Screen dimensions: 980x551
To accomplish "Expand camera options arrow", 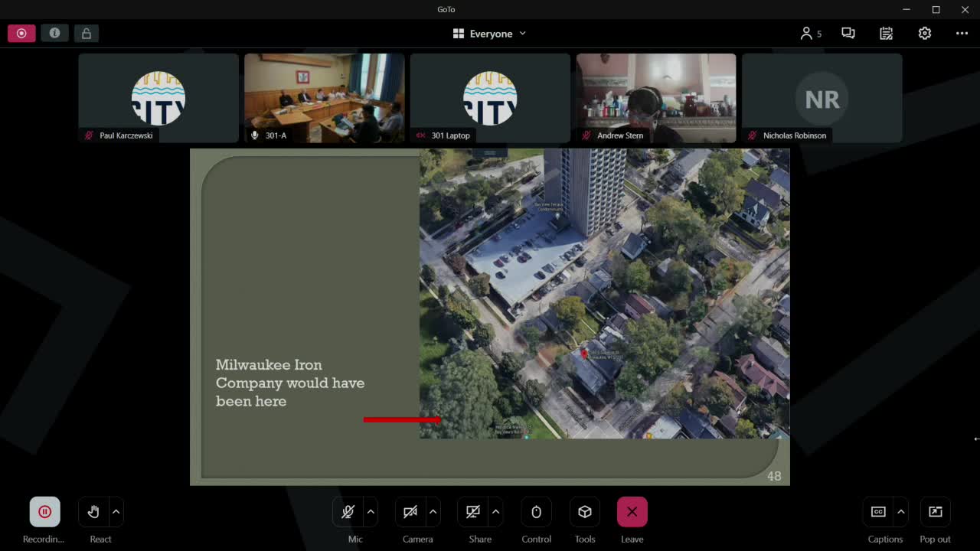I will (x=434, y=512).
